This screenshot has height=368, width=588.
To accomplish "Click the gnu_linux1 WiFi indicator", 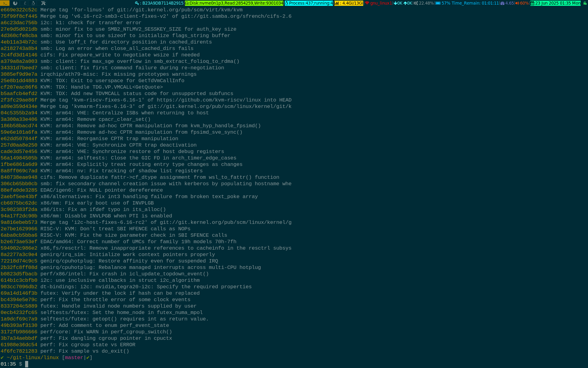I will tap(379, 3).
